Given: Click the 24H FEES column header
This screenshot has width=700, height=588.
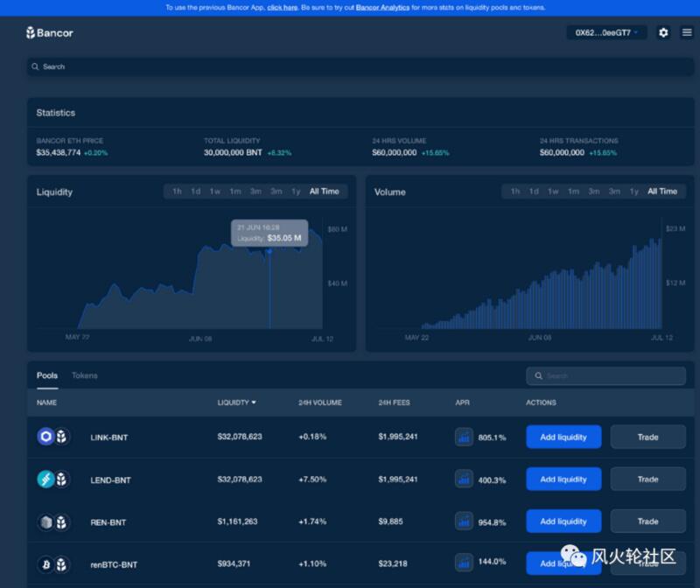Looking at the screenshot, I should 394,402.
